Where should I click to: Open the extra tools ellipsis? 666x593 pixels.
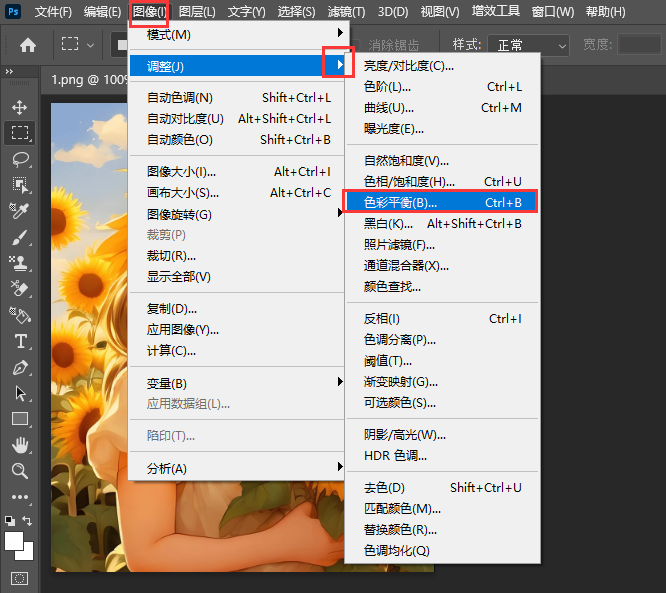(x=20, y=497)
